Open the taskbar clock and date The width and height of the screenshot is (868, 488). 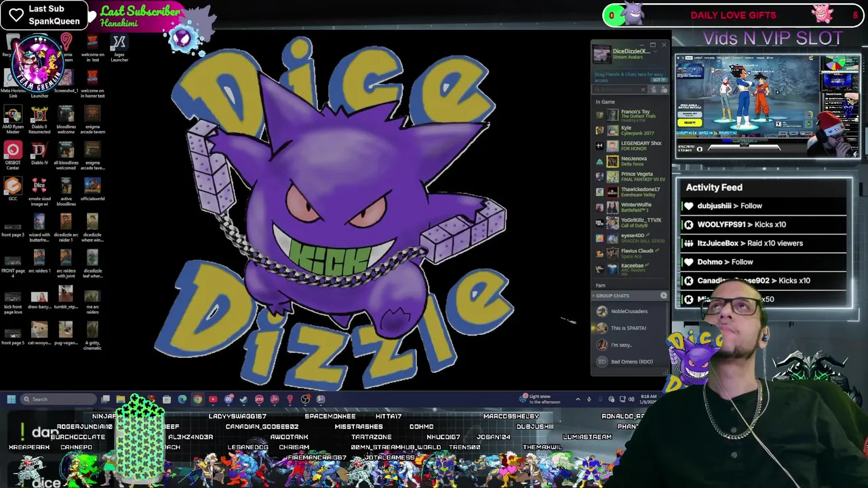click(x=648, y=399)
